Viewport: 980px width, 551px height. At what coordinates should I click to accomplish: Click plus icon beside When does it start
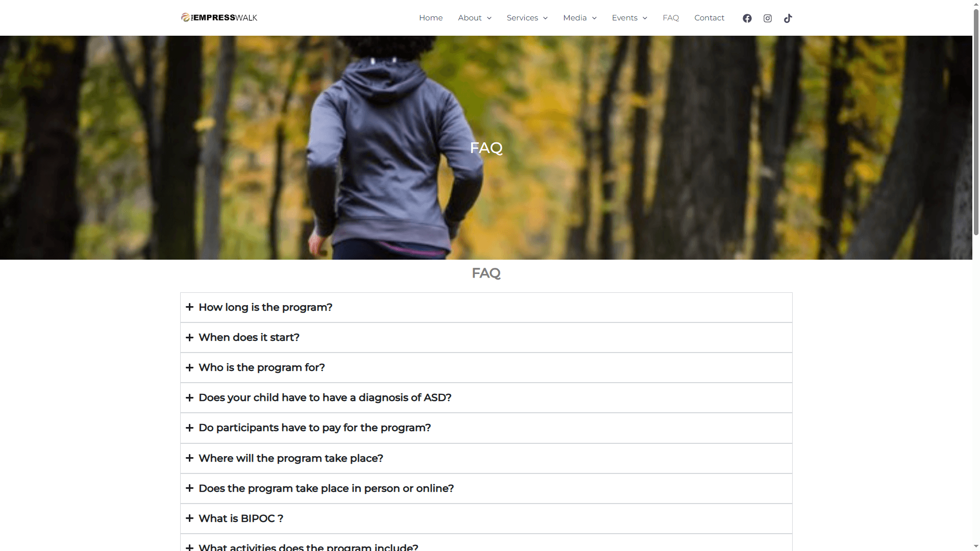click(x=189, y=337)
